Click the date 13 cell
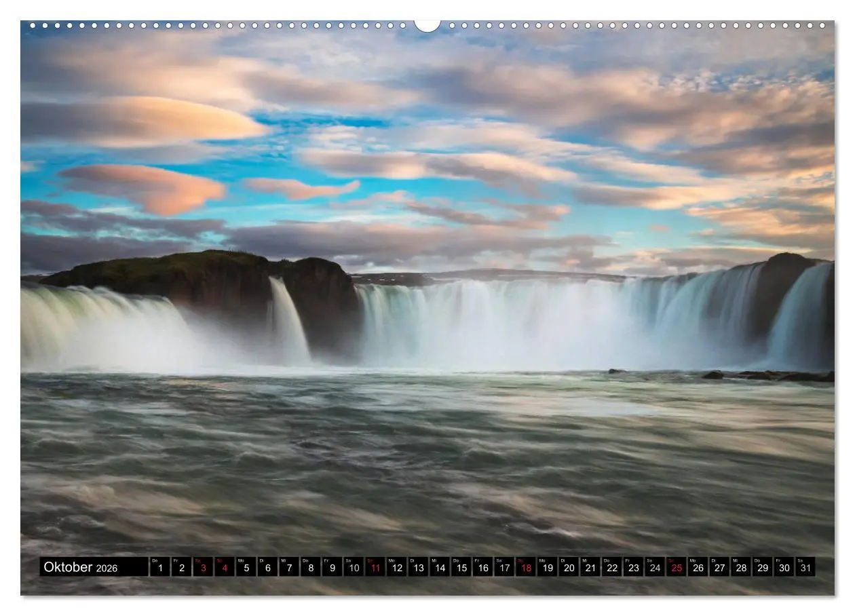The width and height of the screenshot is (855, 616). click(x=418, y=567)
